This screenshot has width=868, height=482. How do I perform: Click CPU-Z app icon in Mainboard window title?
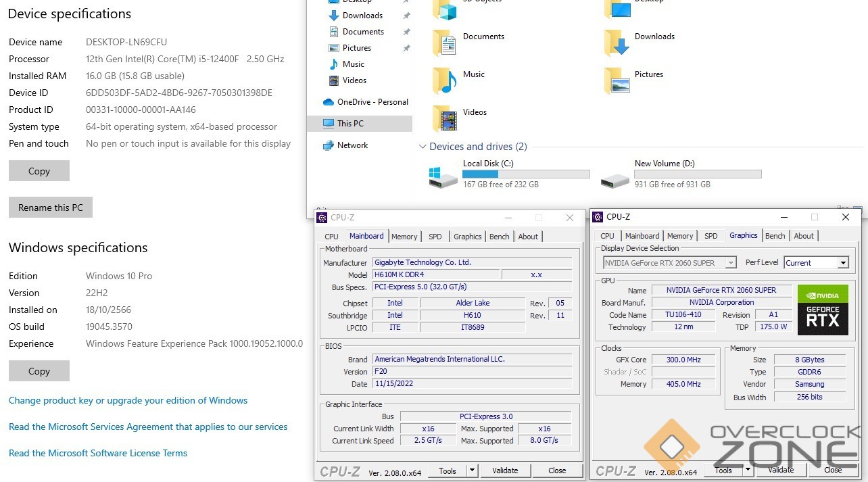(322, 218)
